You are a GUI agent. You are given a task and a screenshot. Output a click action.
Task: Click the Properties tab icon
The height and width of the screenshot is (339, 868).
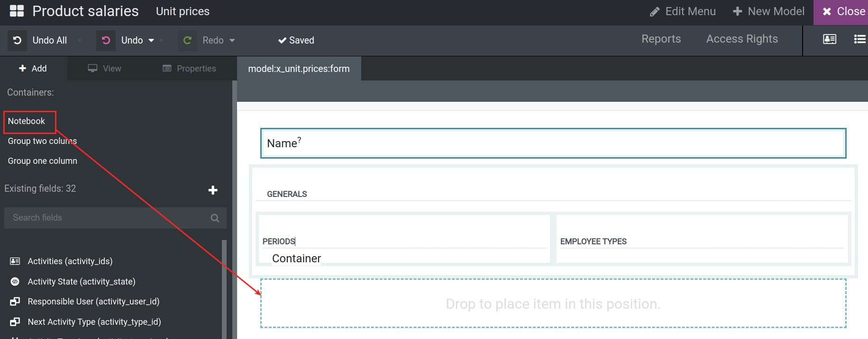click(x=167, y=68)
